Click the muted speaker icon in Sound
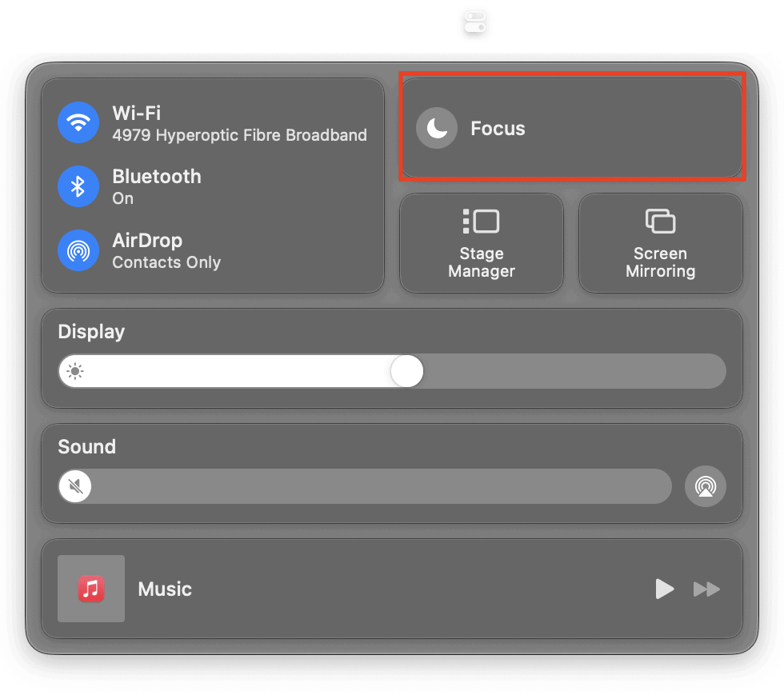Image resolution: width=784 pixels, height=699 pixels. pos(75,486)
